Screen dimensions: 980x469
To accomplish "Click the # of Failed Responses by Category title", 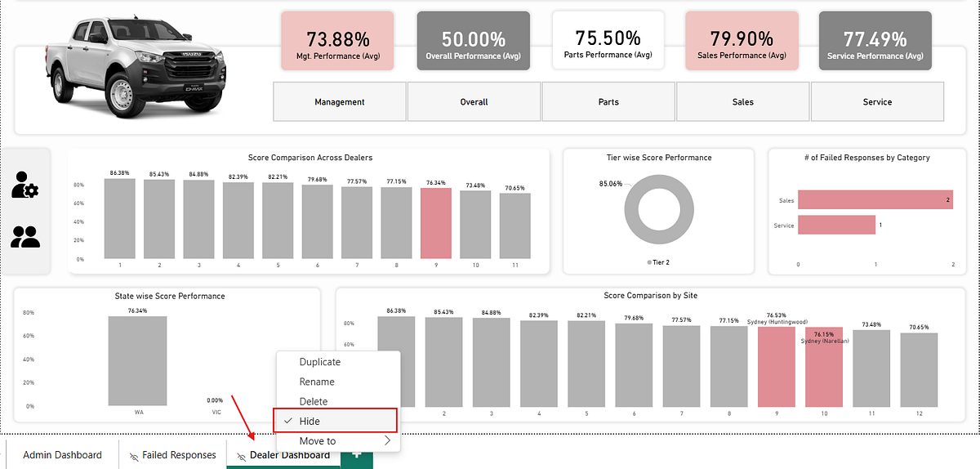I will tap(866, 158).
